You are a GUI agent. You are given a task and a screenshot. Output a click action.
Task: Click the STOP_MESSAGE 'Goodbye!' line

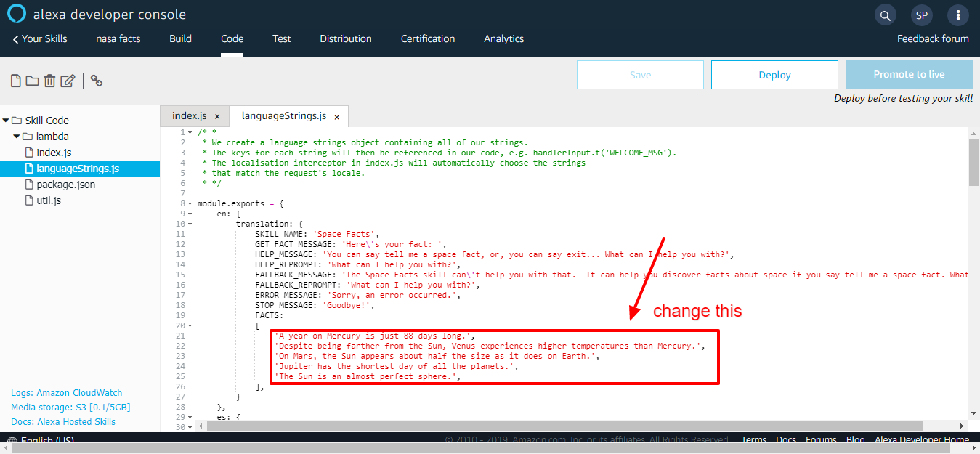point(315,306)
